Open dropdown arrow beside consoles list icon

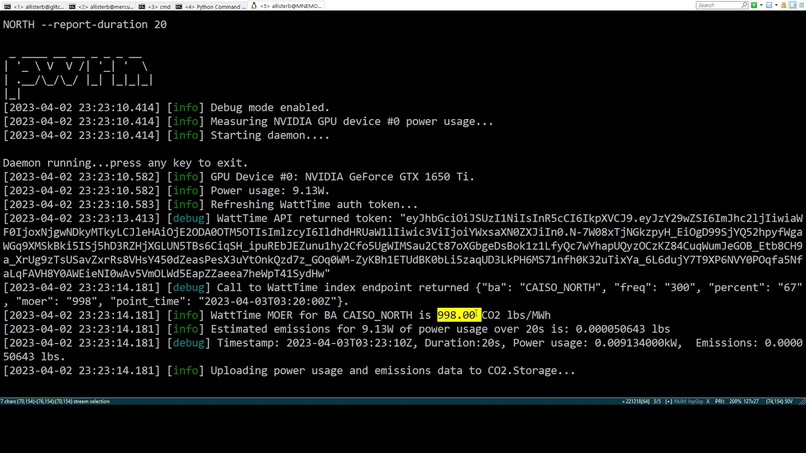click(x=776, y=5)
